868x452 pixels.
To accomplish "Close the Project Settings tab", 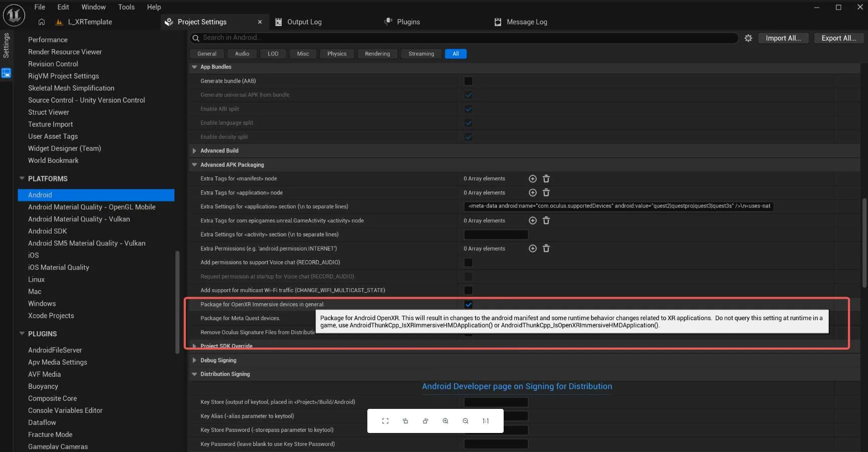I will click(260, 22).
